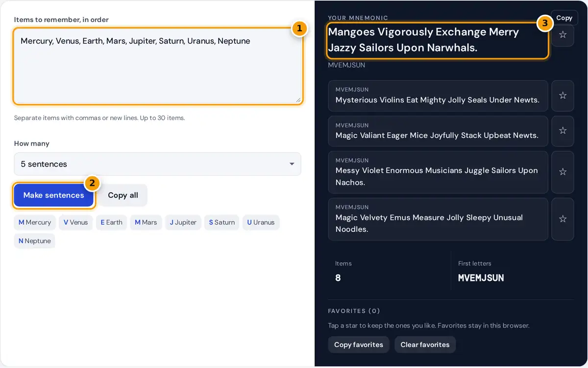Click the 'Separate items with commas' hint text

tap(99, 118)
